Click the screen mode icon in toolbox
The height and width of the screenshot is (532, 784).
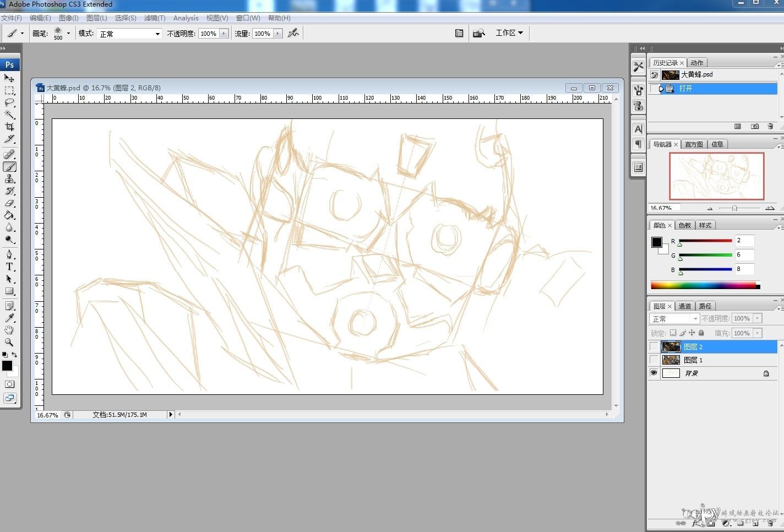click(x=9, y=398)
